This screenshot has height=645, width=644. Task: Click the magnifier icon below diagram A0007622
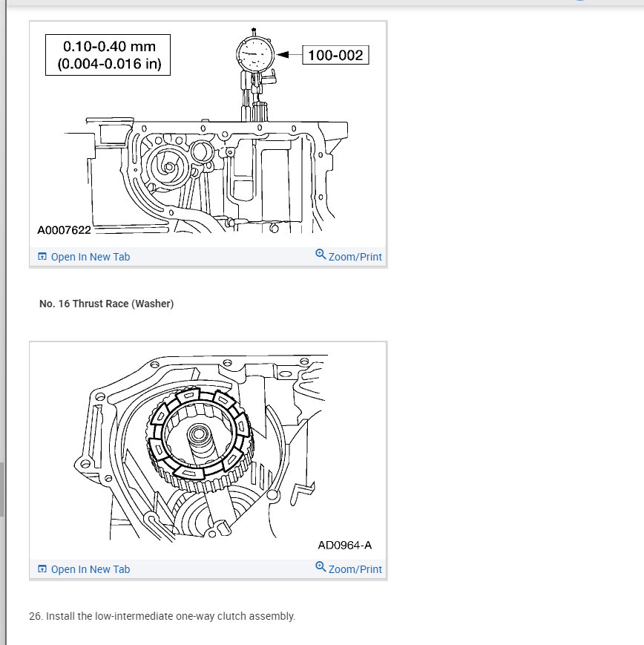coord(321,255)
